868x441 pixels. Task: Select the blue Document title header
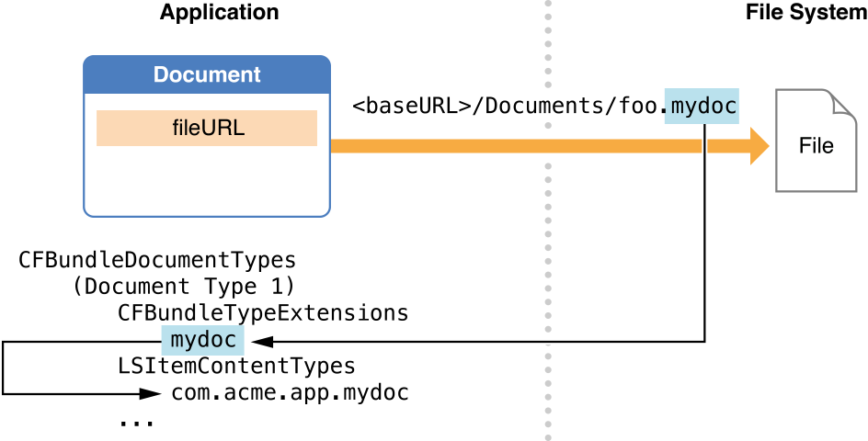tap(207, 74)
